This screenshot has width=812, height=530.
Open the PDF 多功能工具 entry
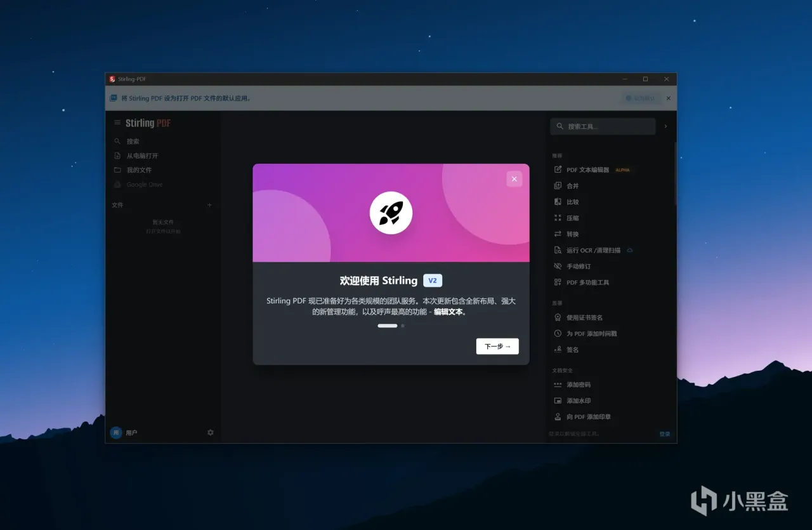pyautogui.click(x=587, y=282)
